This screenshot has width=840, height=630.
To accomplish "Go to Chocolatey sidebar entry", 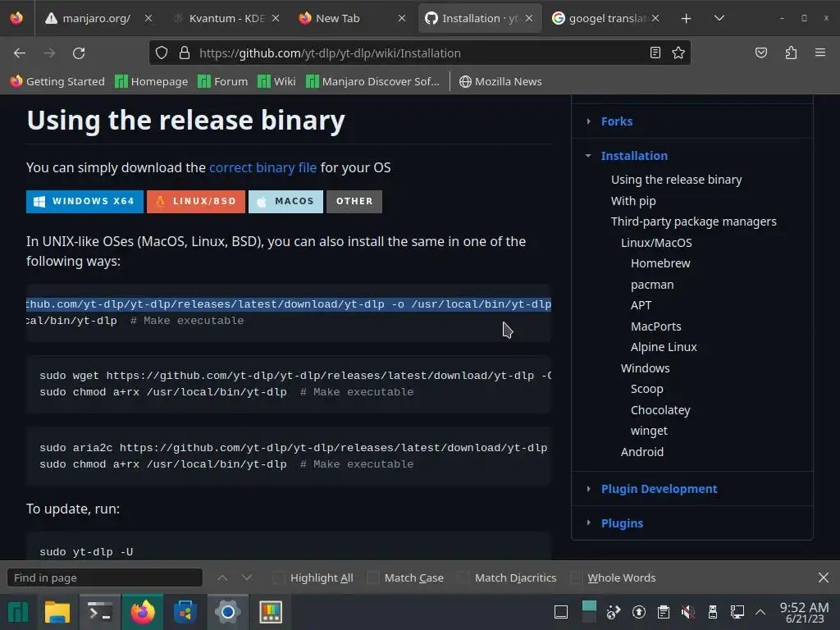I will [x=660, y=410].
